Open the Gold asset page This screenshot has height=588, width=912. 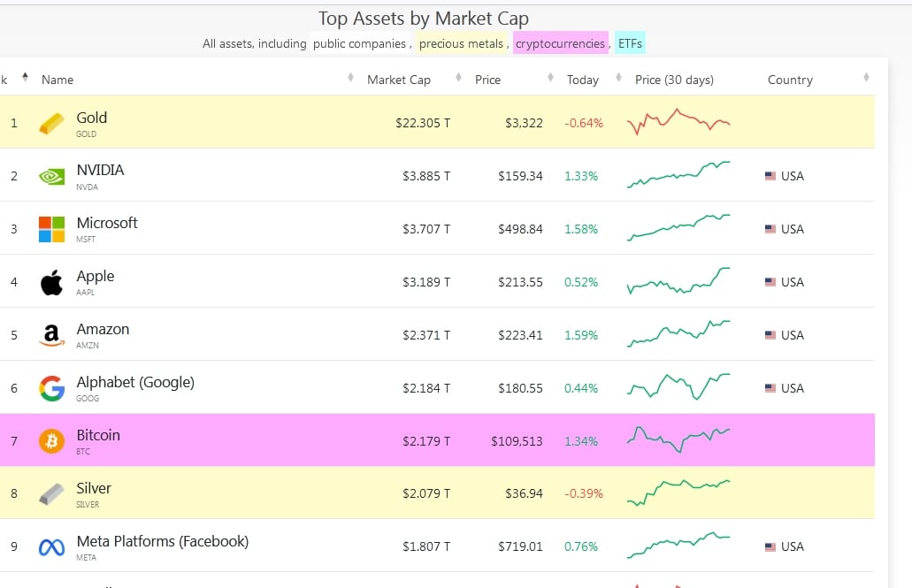[x=91, y=118]
